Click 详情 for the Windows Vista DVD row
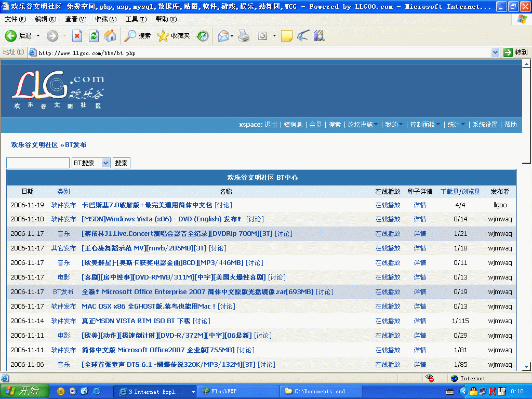 pyautogui.click(x=420, y=219)
